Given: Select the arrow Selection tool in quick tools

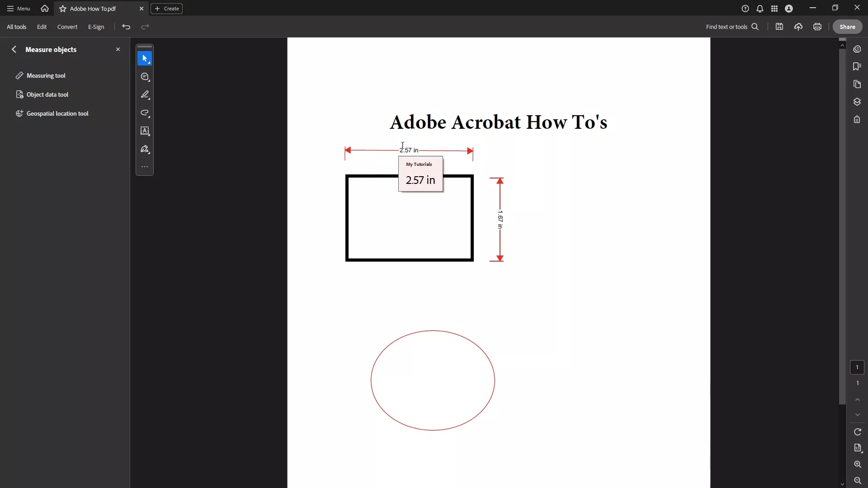Looking at the screenshot, I should tap(144, 58).
